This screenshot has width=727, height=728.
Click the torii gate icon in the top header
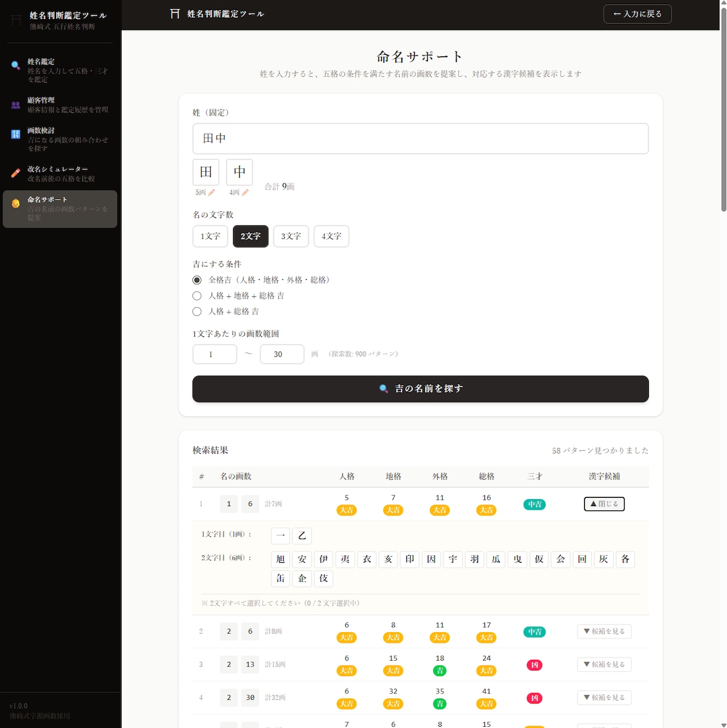175,14
